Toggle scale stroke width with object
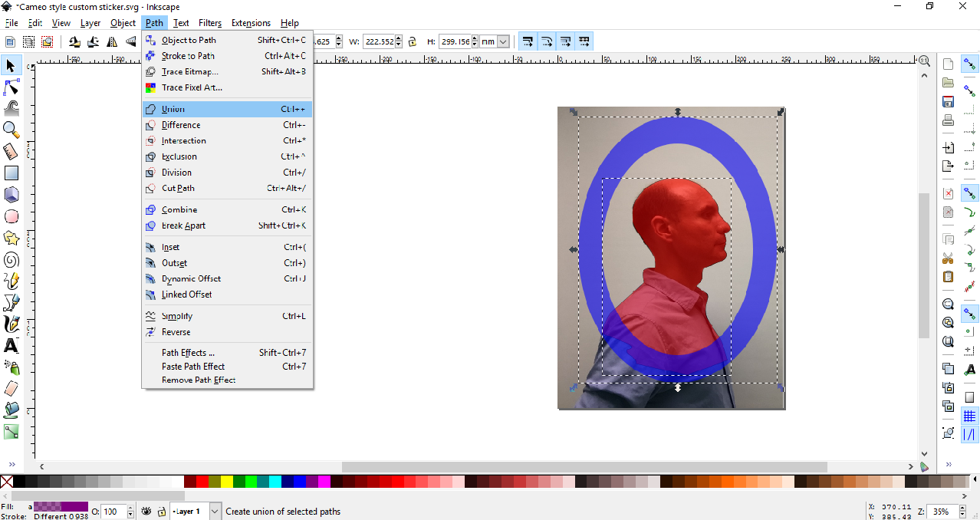980x520 pixels. [528, 41]
